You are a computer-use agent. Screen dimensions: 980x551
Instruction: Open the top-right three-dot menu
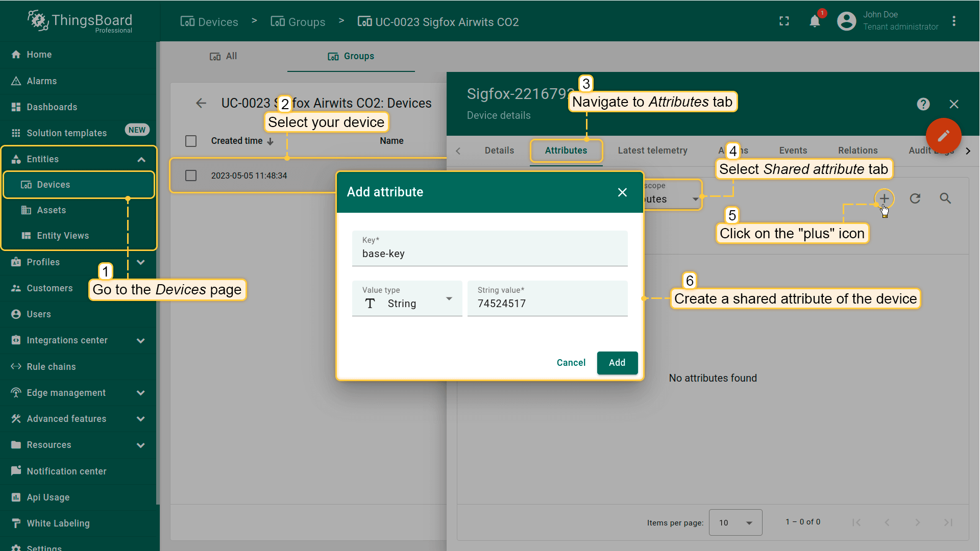(x=953, y=21)
